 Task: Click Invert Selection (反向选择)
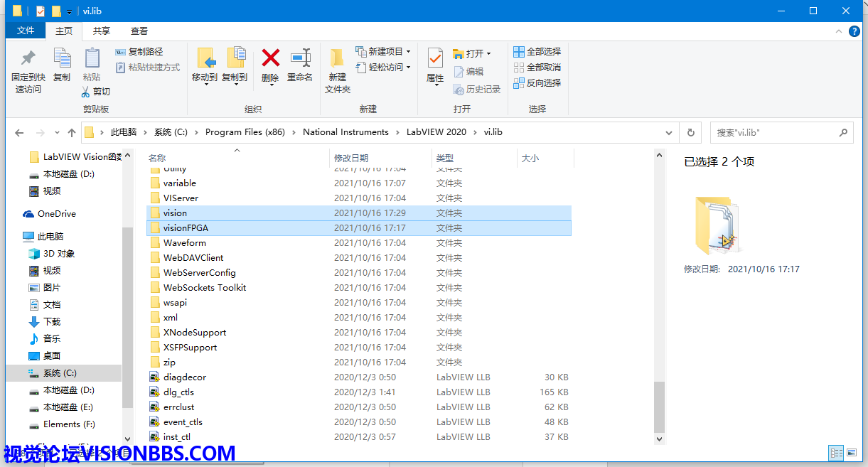click(x=537, y=82)
